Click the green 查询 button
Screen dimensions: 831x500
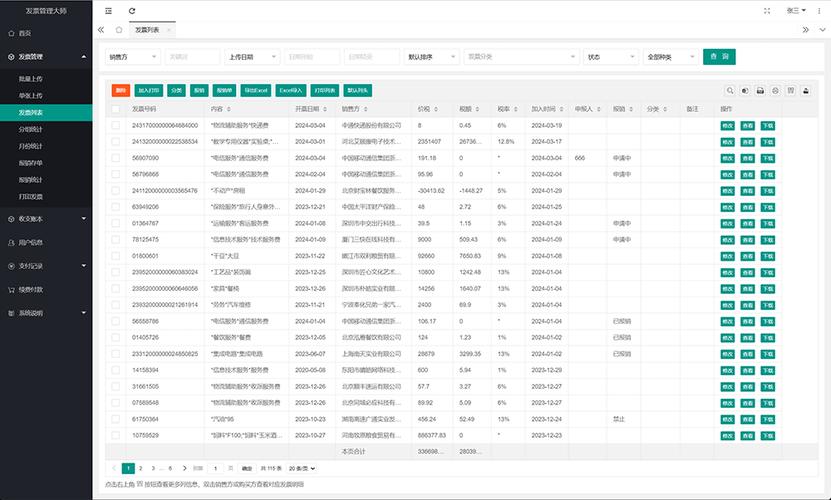[719, 57]
